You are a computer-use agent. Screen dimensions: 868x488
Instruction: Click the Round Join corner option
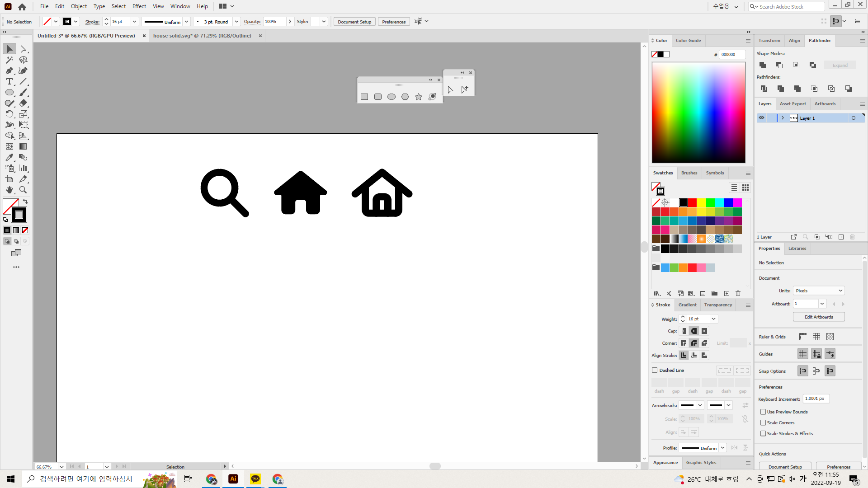[694, 343]
